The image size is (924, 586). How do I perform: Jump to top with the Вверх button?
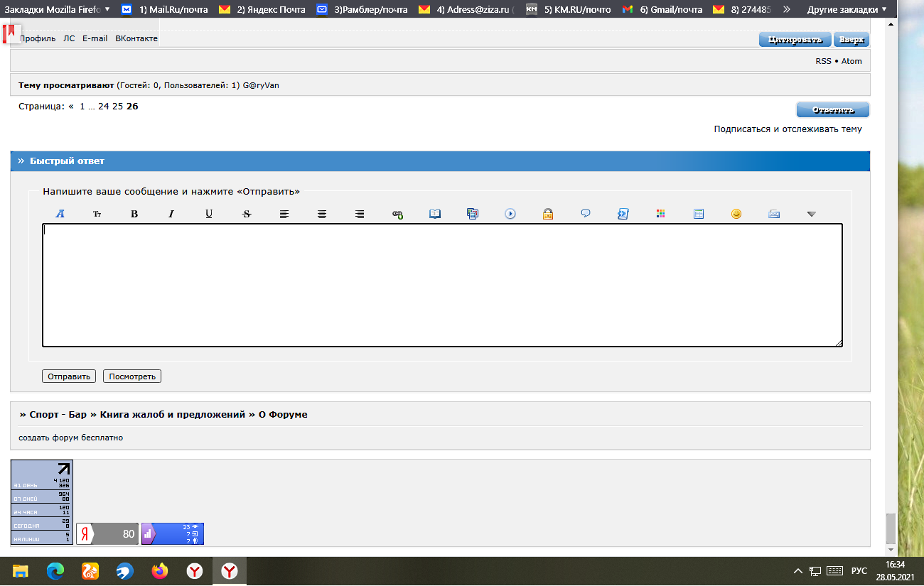tap(852, 40)
